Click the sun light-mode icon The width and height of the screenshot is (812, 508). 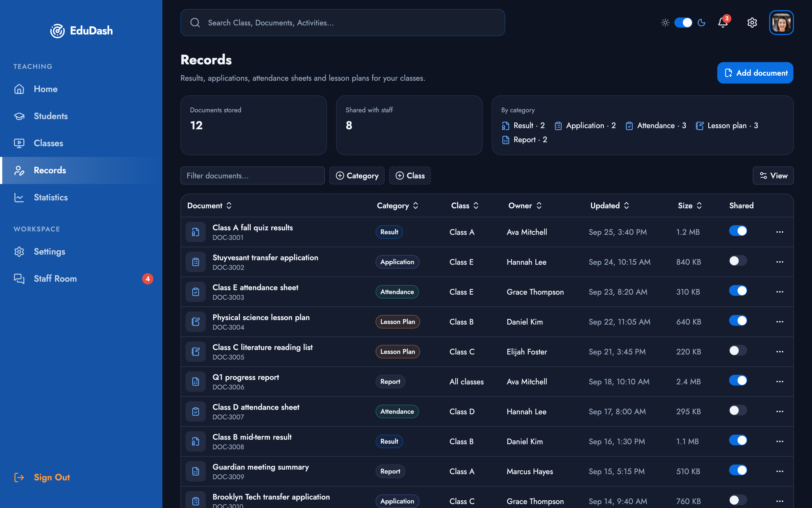[665, 23]
